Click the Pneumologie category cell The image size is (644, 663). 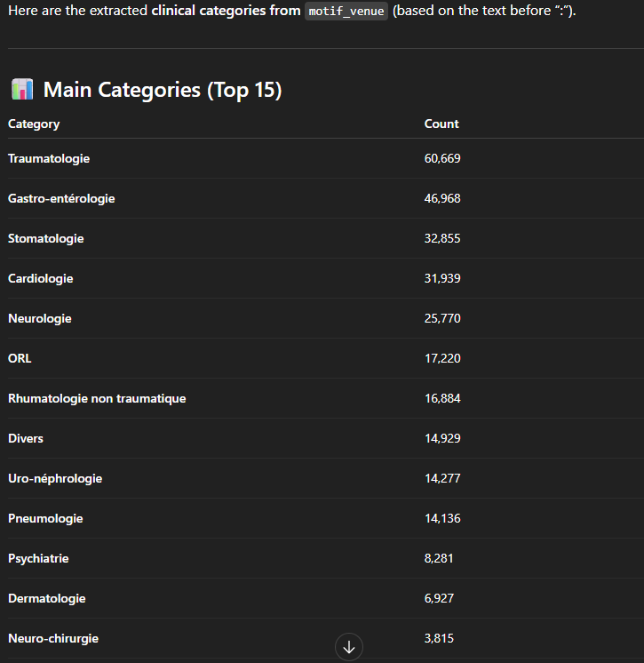tap(45, 518)
